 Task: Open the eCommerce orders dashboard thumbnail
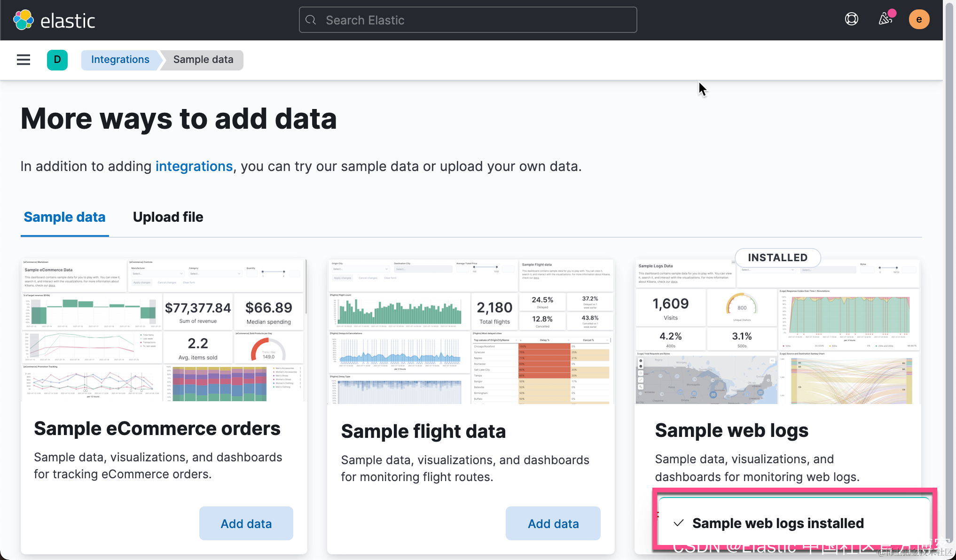tap(164, 330)
